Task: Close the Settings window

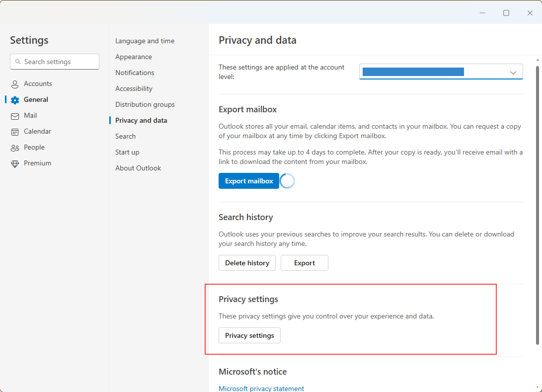Action: tap(530, 13)
